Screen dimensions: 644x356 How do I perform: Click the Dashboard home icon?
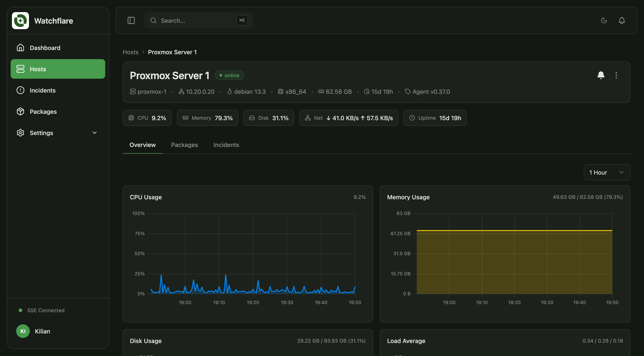pyautogui.click(x=20, y=47)
